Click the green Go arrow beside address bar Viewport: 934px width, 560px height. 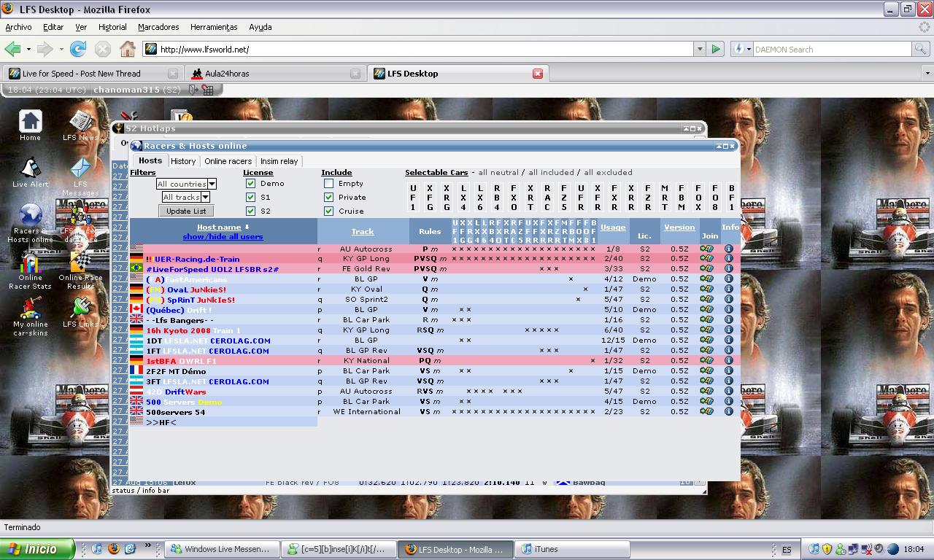716,49
